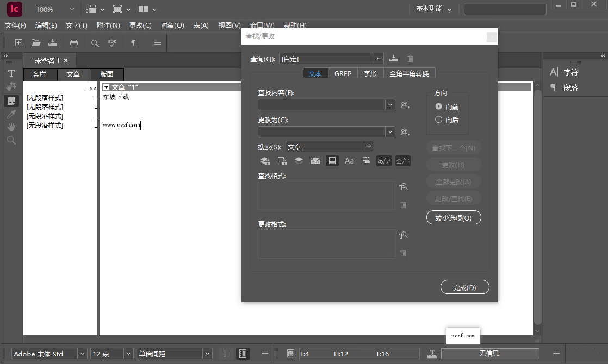Click the include locked layers search icon
608x364 pixels.
(265, 160)
